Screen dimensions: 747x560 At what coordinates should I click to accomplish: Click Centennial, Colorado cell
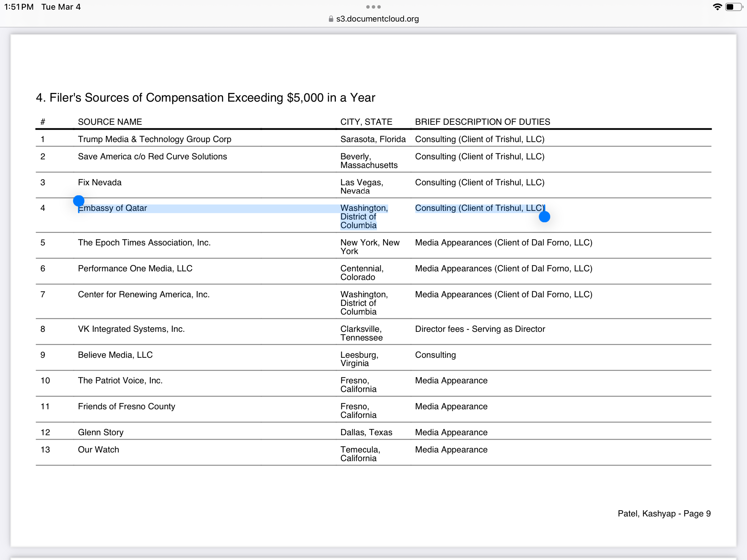[362, 273]
